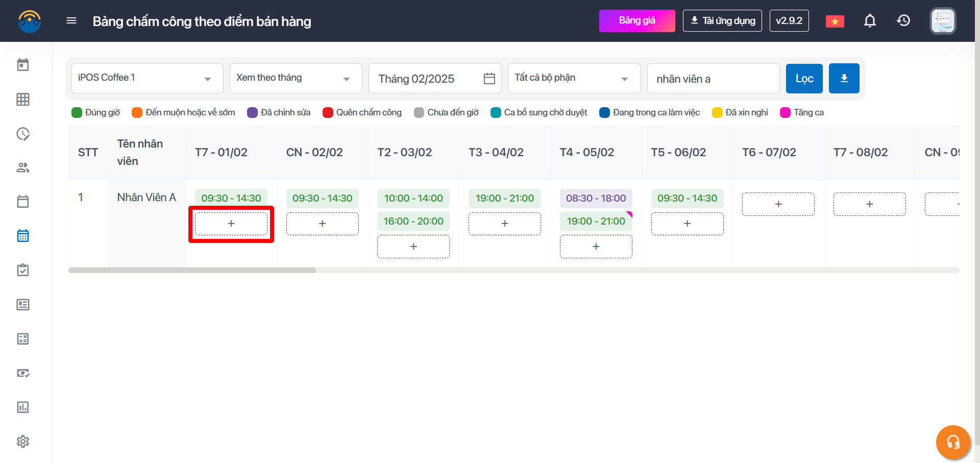The image size is (980, 463).
Task: Add a shift on T6 - 07/02
Action: click(x=778, y=204)
